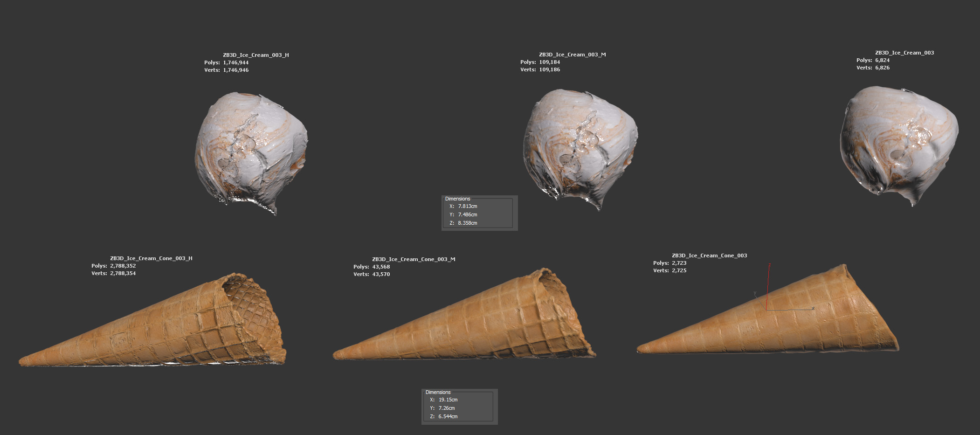Click the Z dimension field showing 8.358cm
Screen dimensions: 980x435
pyautogui.click(x=467, y=223)
